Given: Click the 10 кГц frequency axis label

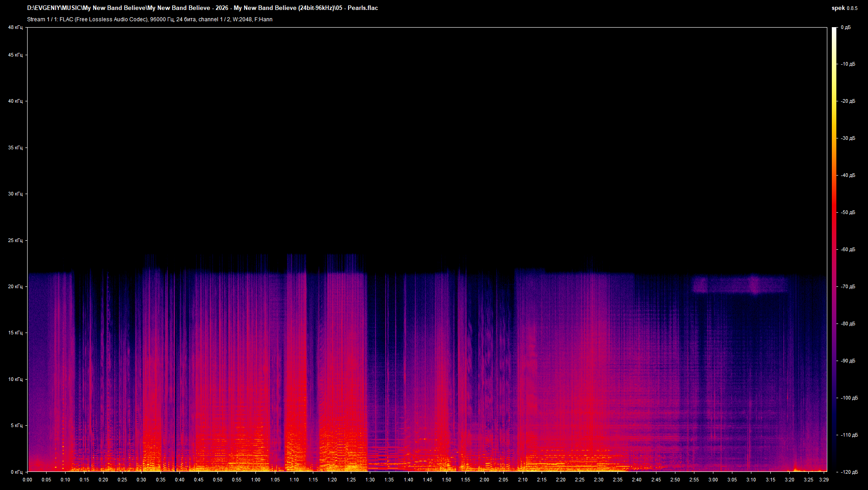Looking at the screenshot, I should pos(15,379).
